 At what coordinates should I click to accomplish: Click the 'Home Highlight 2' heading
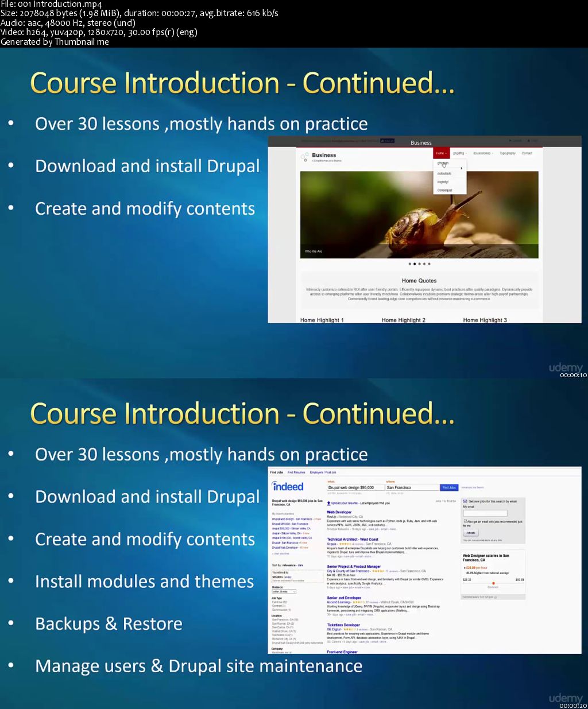tap(404, 320)
